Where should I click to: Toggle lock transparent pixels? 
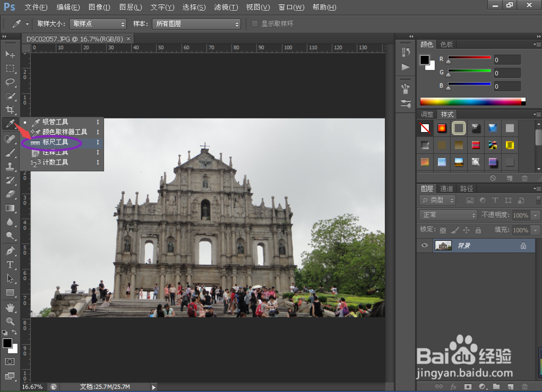point(443,230)
